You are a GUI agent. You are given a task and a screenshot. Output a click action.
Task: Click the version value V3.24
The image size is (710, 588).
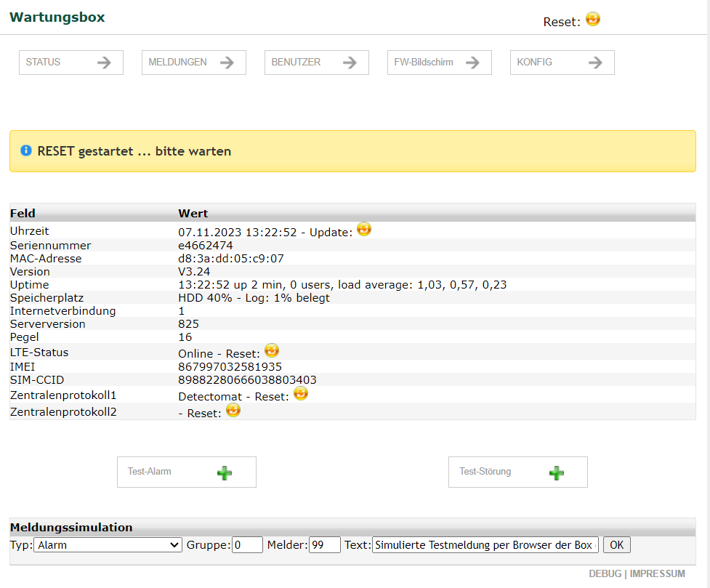point(194,272)
